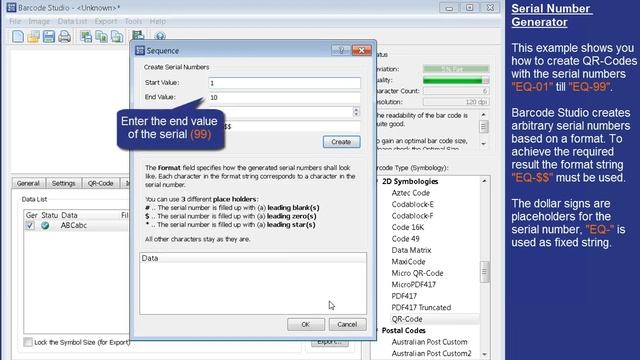Click the Save floppy disk icon
The width and height of the screenshot is (640, 360).
pos(49,37)
